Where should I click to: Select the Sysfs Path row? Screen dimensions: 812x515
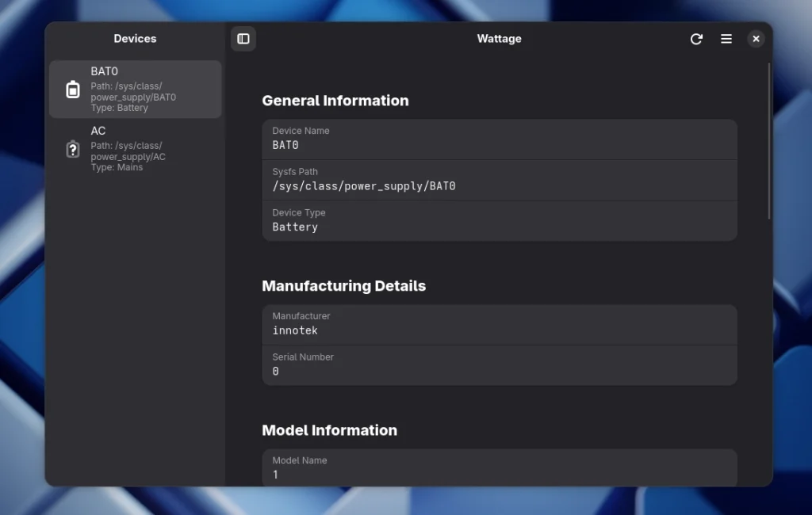coord(499,180)
